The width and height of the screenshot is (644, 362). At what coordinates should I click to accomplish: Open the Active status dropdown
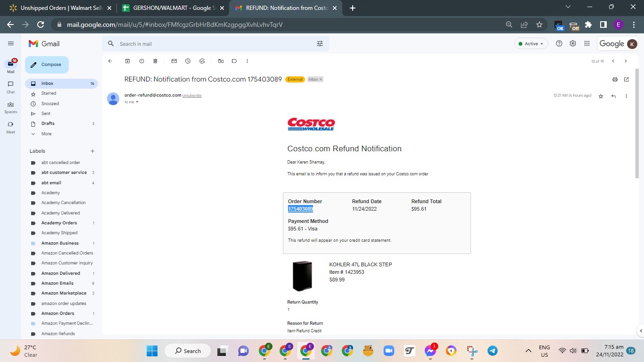pyautogui.click(x=531, y=44)
